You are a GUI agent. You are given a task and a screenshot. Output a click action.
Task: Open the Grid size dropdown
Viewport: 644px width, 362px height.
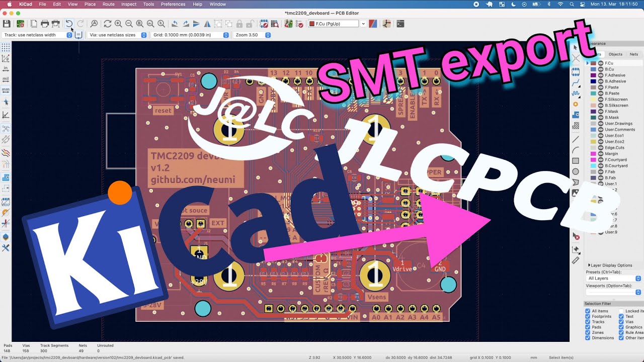(x=190, y=35)
